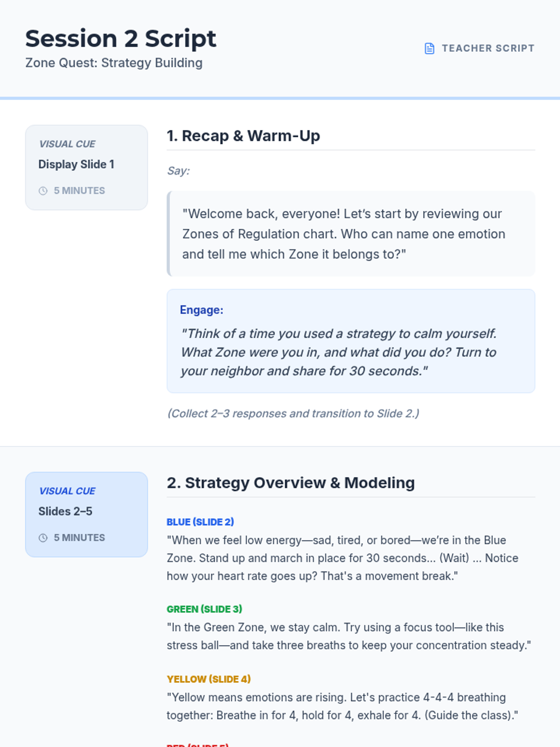Click the Blue (Slide 2) label

point(200,522)
